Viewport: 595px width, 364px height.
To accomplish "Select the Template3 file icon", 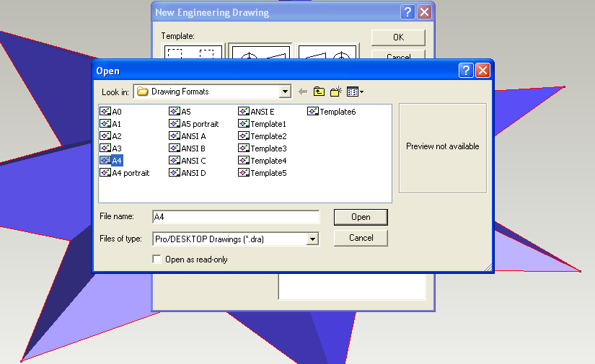I will (244, 148).
